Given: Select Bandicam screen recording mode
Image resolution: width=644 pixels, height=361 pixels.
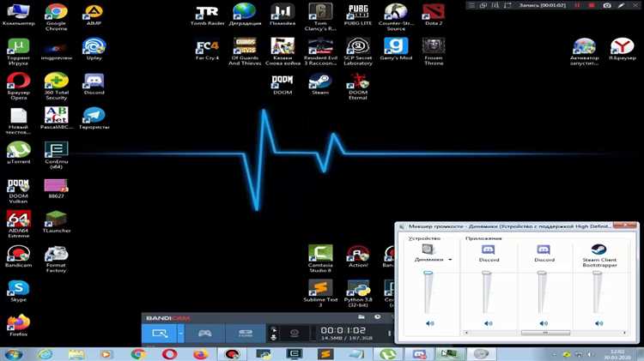Looking at the screenshot, I should click(160, 333).
